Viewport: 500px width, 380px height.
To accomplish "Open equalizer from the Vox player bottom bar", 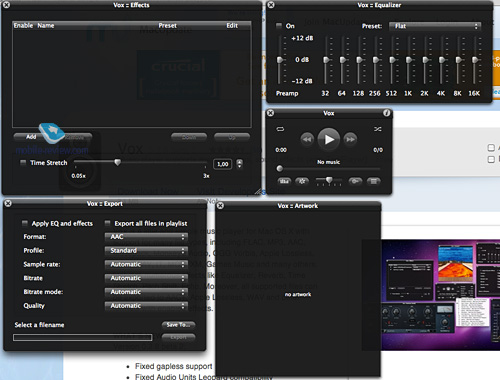I will tap(284, 181).
